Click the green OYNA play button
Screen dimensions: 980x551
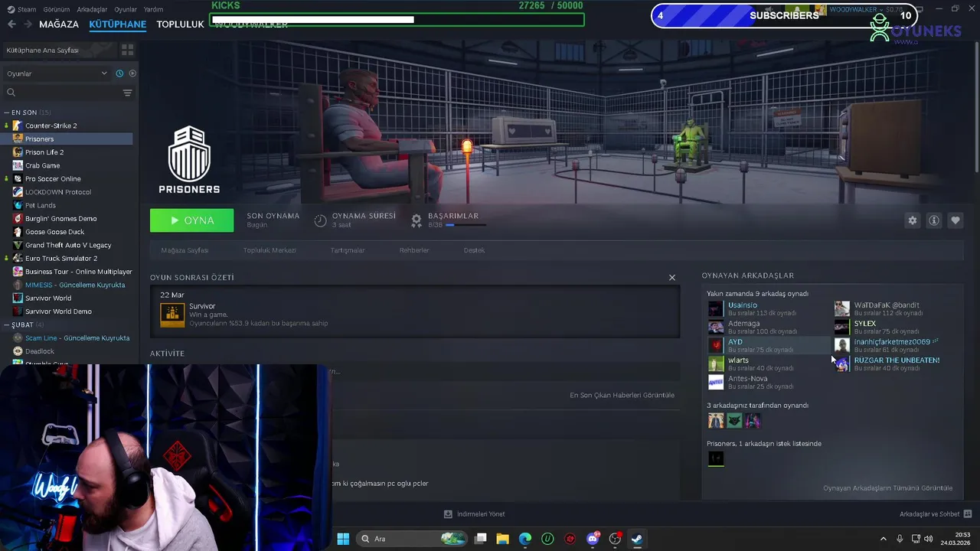pyautogui.click(x=191, y=220)
